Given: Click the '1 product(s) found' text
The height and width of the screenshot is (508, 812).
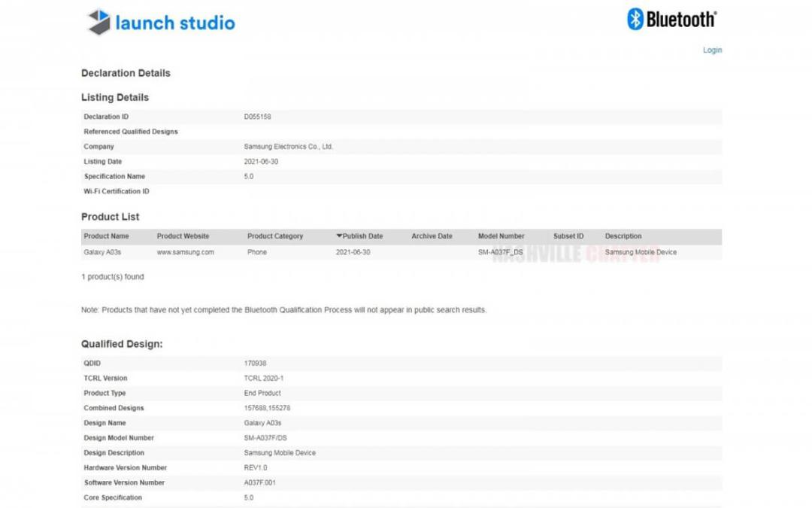Looking at the screenshot, I should [x=112, y=277].
